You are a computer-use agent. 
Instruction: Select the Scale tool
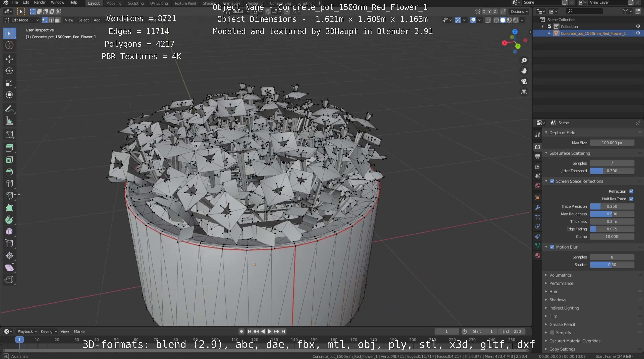(x=9, y=83)
